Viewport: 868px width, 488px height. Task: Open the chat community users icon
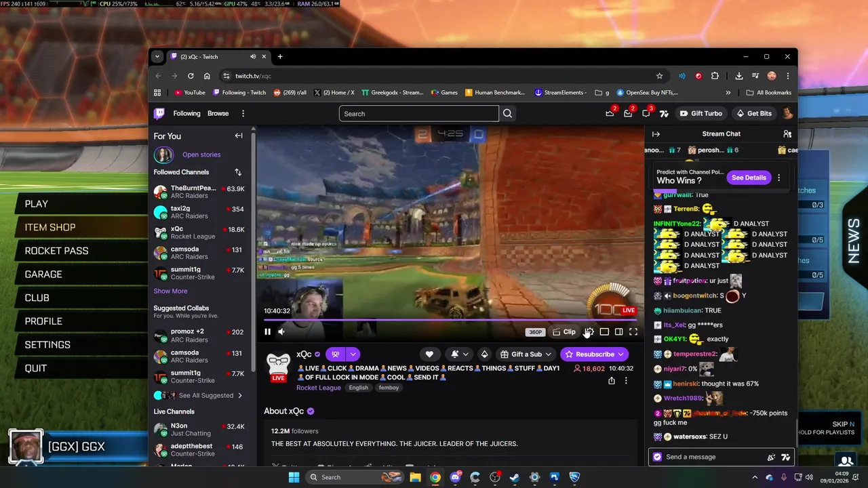click(787, 134)
